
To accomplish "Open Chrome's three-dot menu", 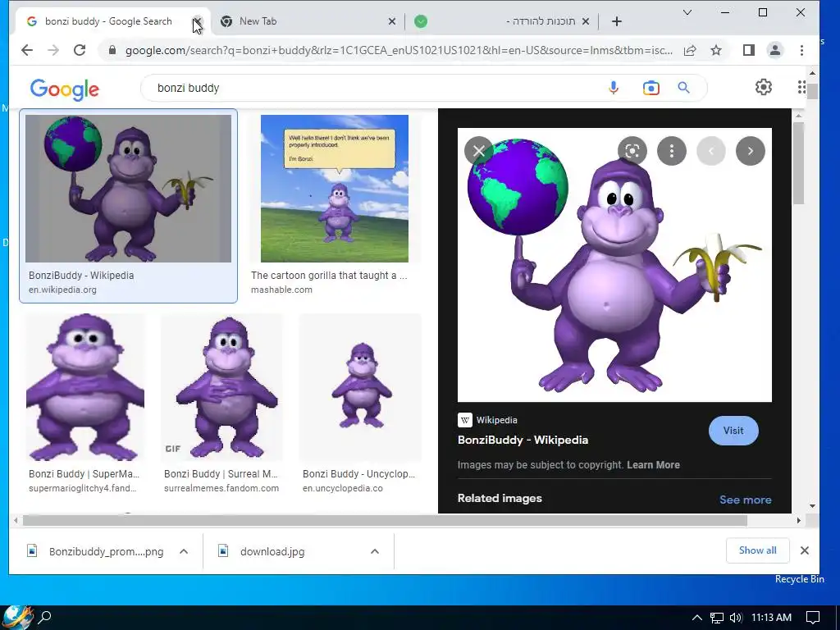I will pos(801,50).
